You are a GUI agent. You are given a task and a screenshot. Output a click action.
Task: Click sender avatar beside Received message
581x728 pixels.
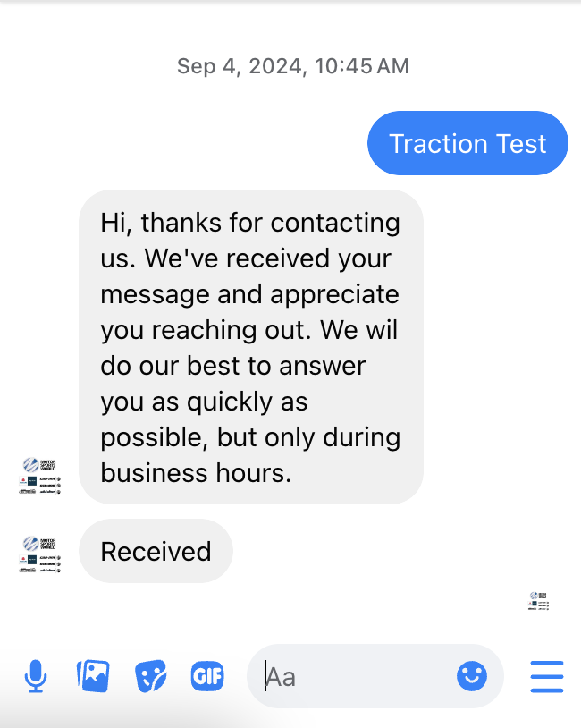pyautogui.click(x=40, y=554)
